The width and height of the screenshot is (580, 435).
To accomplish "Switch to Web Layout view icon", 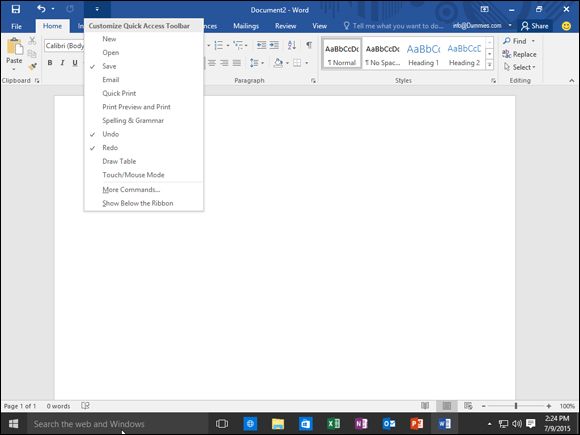I will 468,406.
